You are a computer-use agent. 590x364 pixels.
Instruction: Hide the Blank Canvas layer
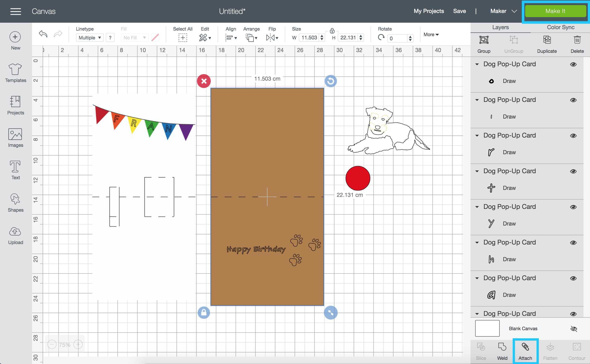click(x=574, y=328)
